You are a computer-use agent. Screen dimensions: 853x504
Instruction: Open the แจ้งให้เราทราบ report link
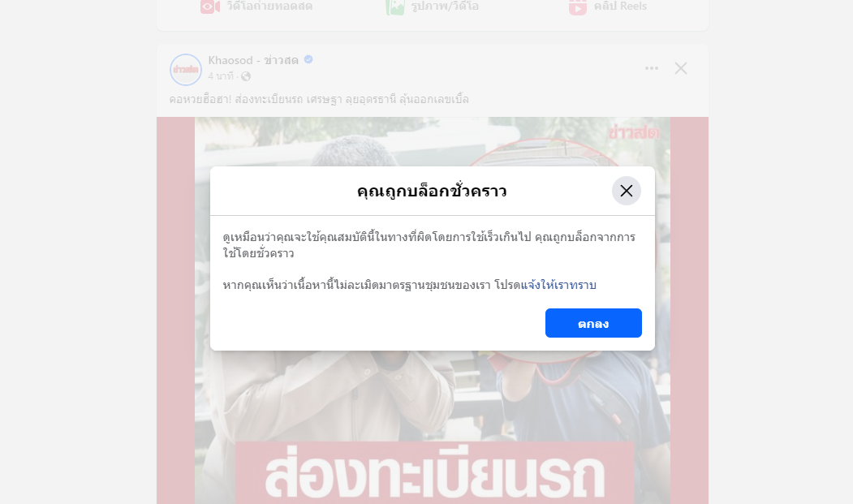tap(558, 285)
